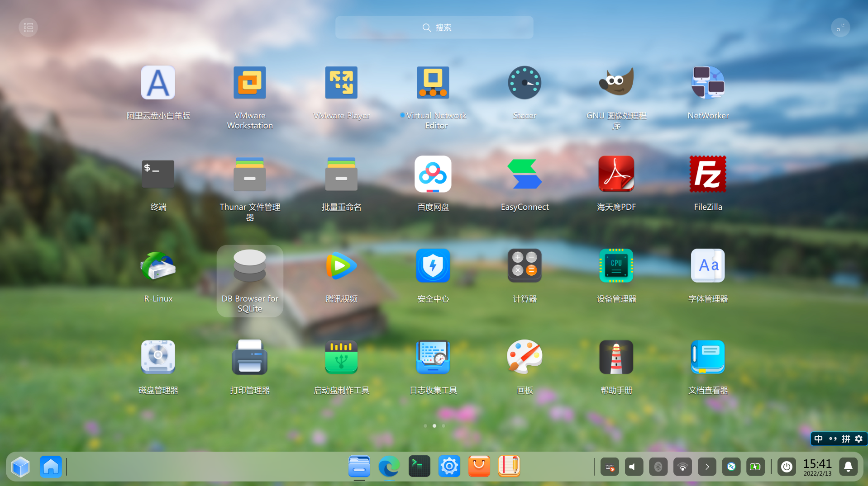Open 帮助手册
Viewport: 868px width, 486px height.
pos(616,357)
